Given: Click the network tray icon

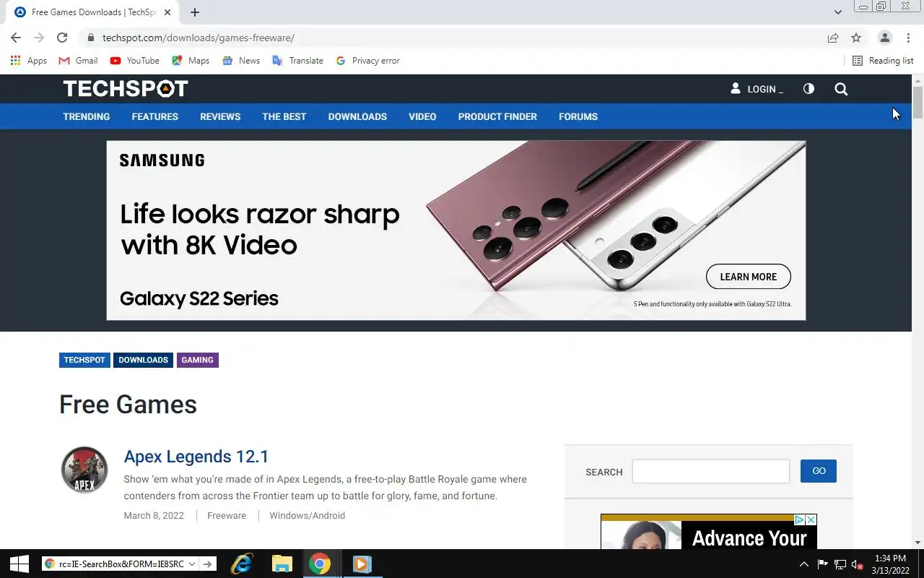Looking at the screenshot, I should coord(840,564).
